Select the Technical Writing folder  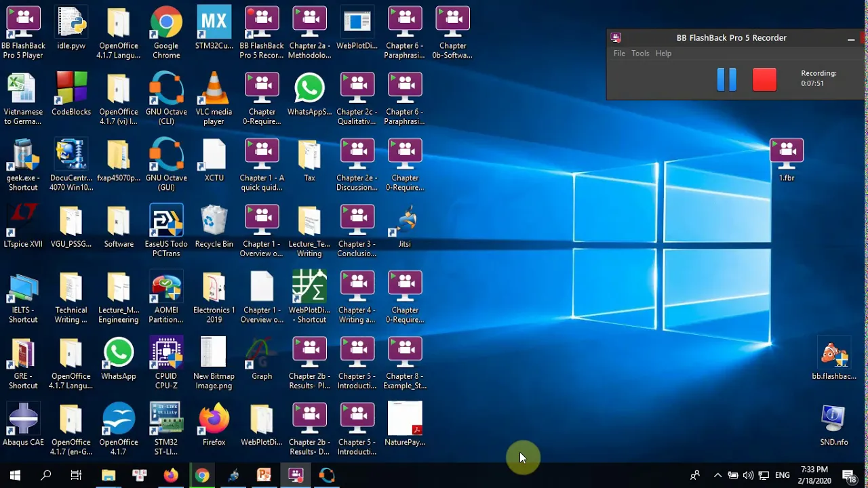pos(71,297)
